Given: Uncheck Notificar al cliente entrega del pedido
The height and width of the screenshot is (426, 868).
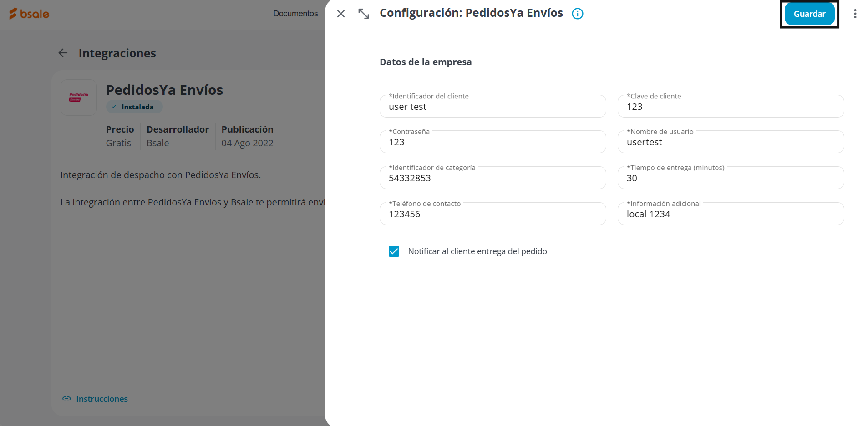Looking at the screenshot, I should point(394,251).
